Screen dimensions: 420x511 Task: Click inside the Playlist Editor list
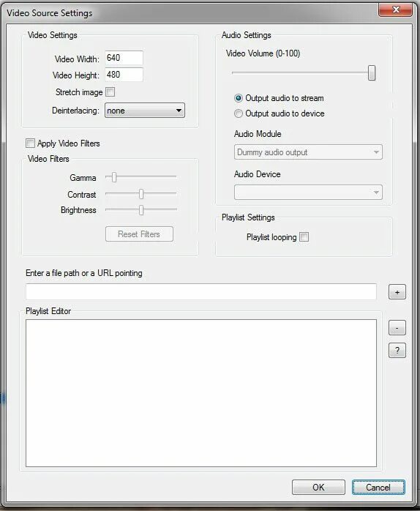(x=201, y=393)
